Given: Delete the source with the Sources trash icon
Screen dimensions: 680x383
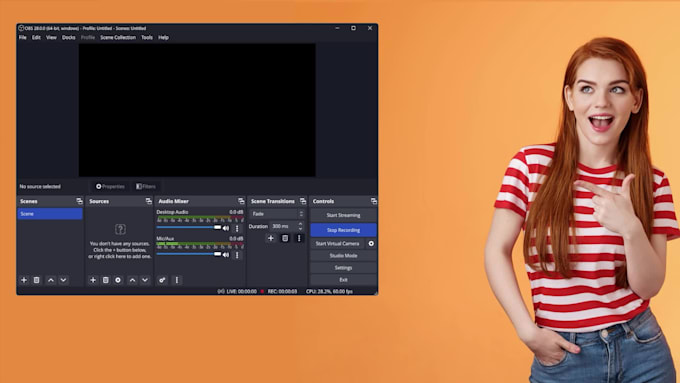Looking at the screenshot, I should click(105, 280).
